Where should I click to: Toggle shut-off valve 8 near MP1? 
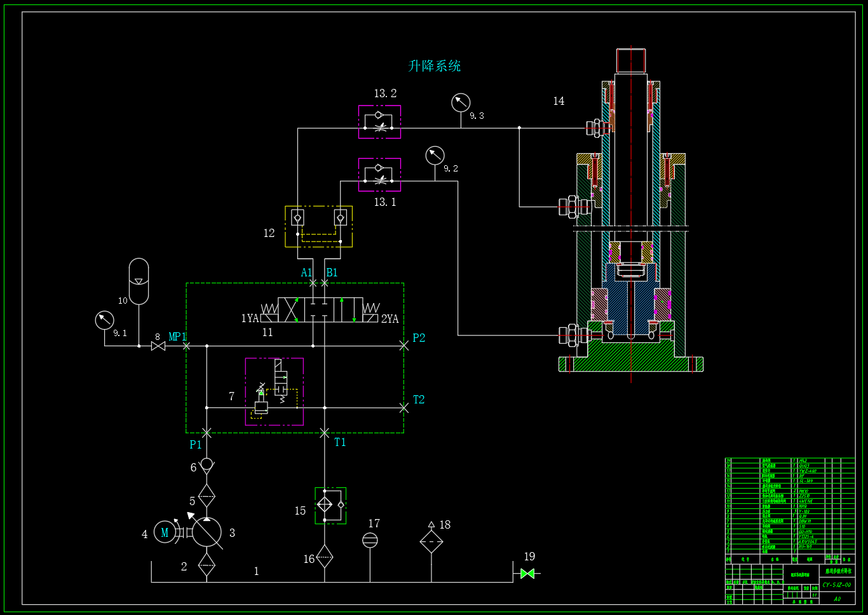[x=157, y=345]
